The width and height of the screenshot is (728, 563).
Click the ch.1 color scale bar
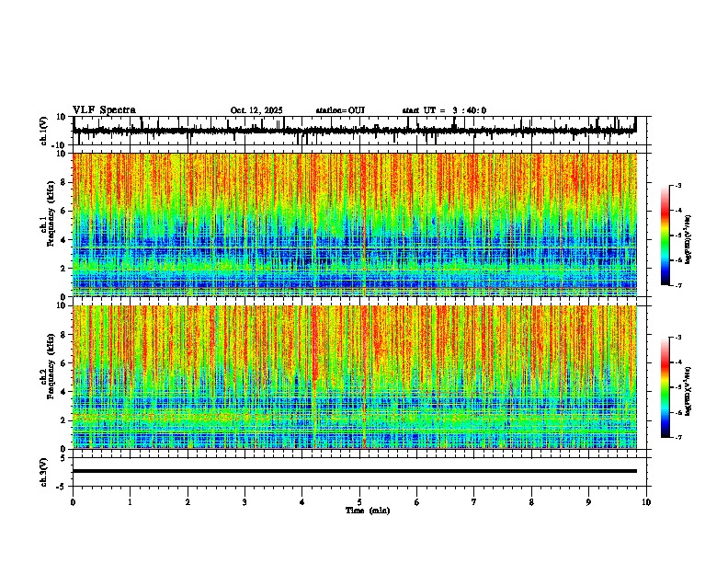click(x=665, y=236)
